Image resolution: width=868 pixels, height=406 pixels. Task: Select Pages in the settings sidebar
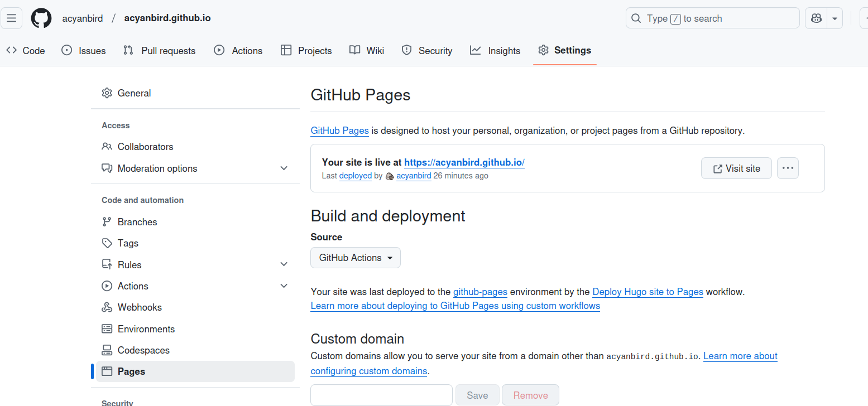point(195,371)
